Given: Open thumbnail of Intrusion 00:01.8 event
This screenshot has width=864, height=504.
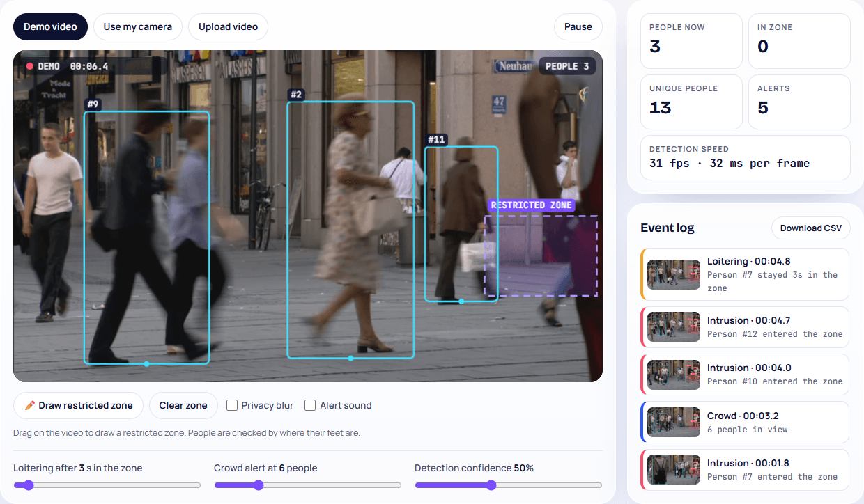Looking at the screenshot, I should coord(674,469).
